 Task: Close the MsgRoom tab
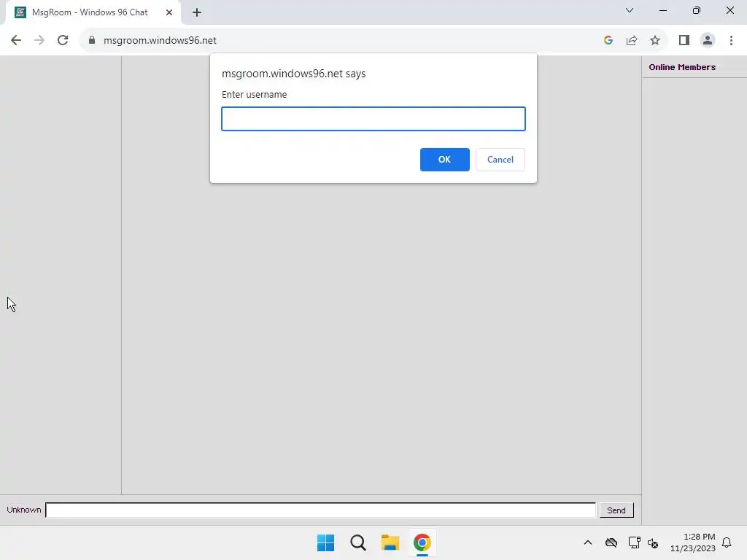point(169,12)
